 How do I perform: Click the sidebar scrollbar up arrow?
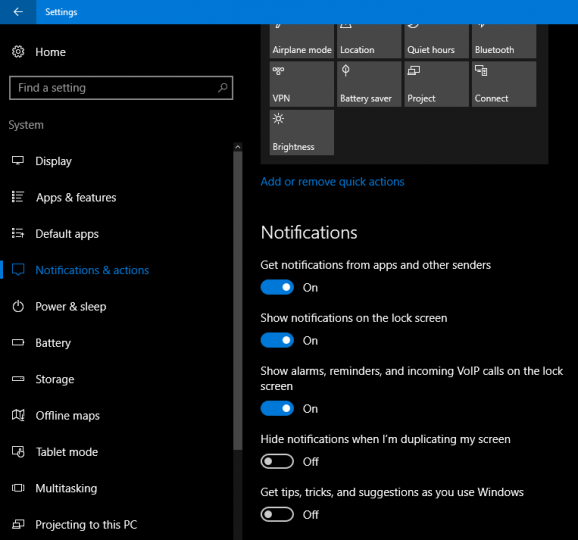[238, 147]
